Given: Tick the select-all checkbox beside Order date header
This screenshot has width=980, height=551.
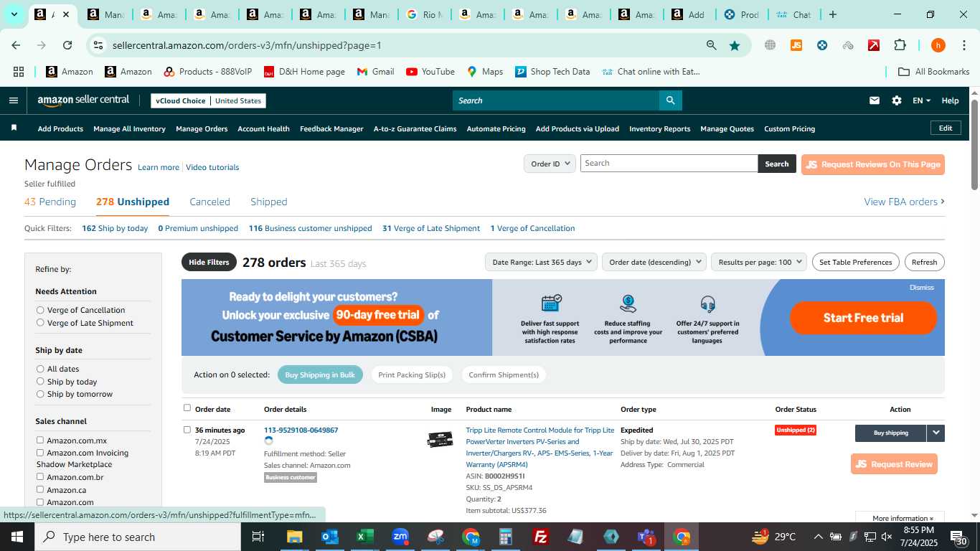Looking at the screenshot, I should 187,408.
